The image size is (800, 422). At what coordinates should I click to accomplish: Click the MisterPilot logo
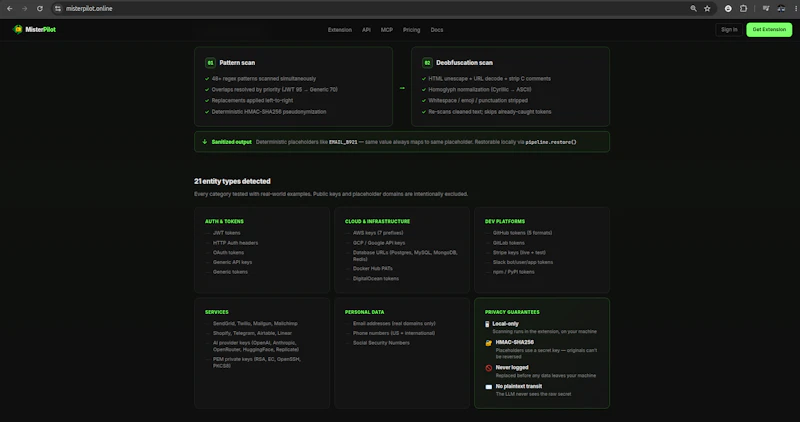pos(34,30)
